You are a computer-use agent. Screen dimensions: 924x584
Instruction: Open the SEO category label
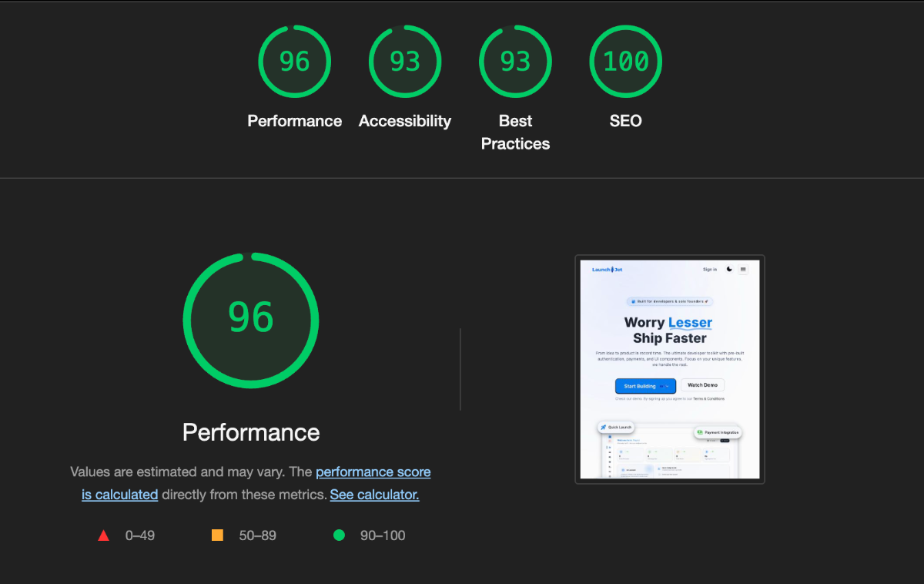pos(625,121)
